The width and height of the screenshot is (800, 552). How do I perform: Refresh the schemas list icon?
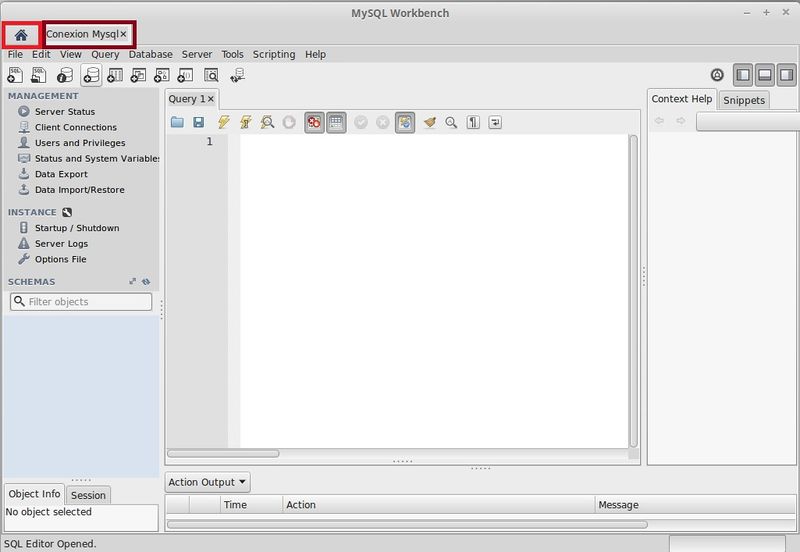[x=146, y=282]
